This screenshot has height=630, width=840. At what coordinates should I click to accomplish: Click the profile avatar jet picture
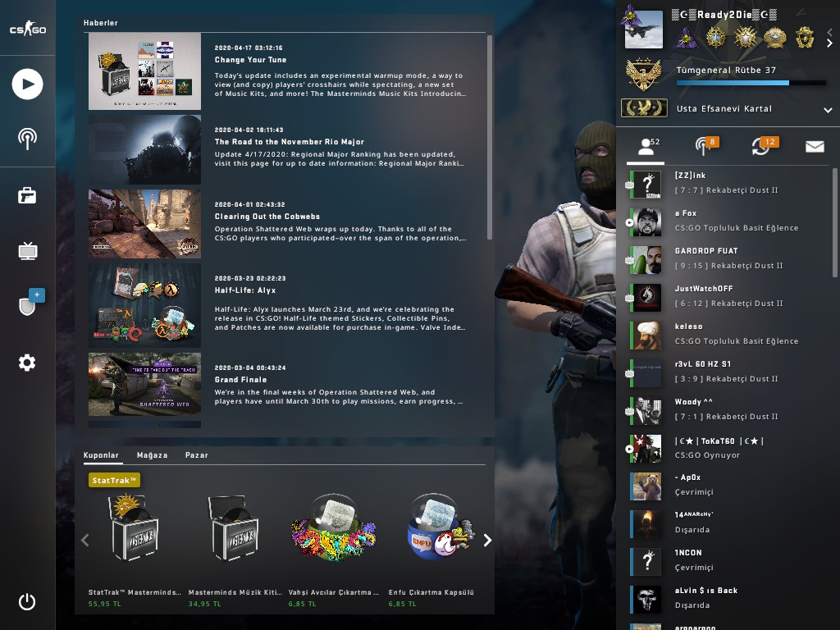tap(644, 30)
